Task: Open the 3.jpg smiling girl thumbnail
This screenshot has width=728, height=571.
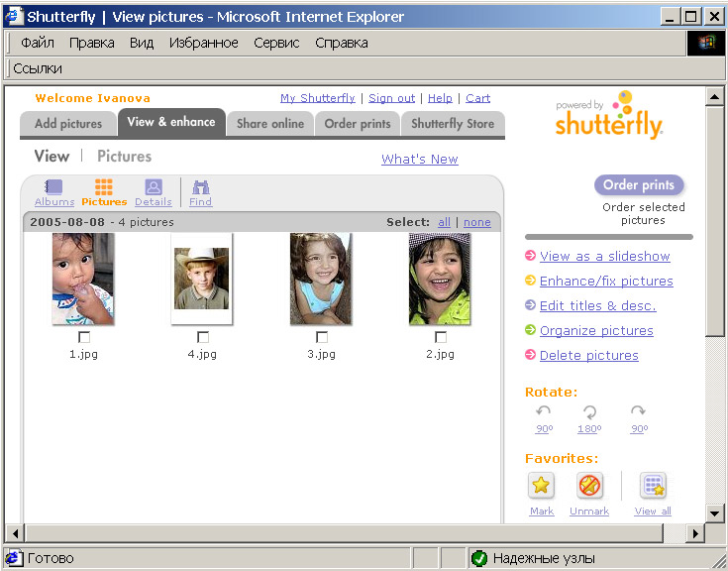Action: 320,279
